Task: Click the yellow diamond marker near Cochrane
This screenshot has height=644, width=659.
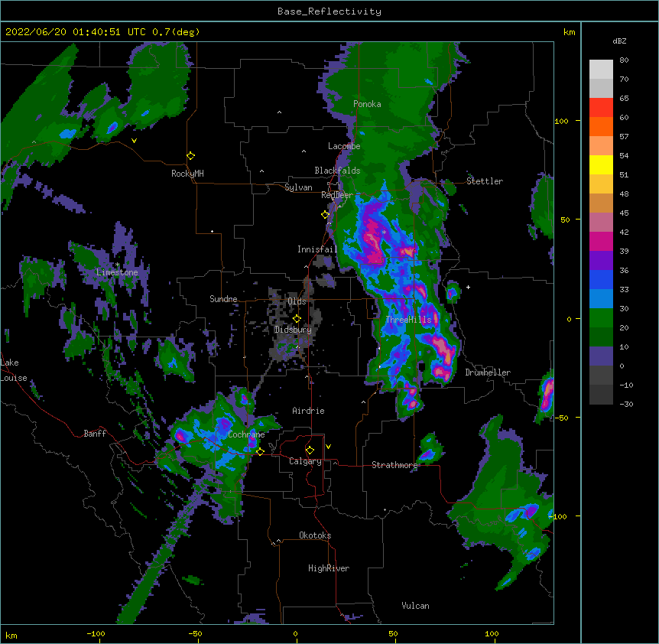Action: (260, 451)
